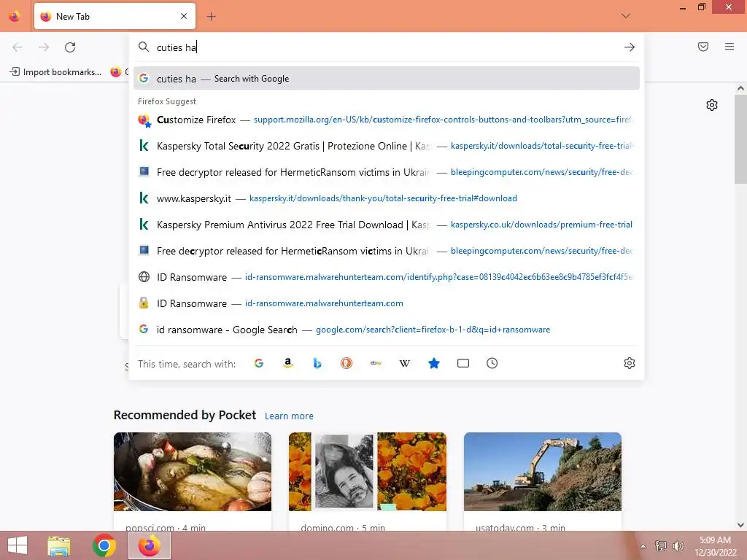Reload the page with the refresh icon

pyautogui.click(x=70, y=47)
